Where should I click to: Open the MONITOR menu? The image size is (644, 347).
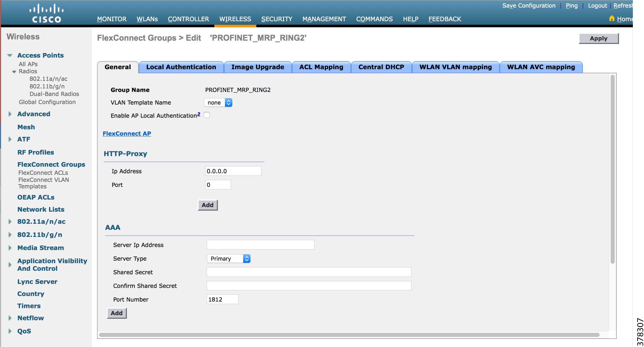click(x=112, y=19)
